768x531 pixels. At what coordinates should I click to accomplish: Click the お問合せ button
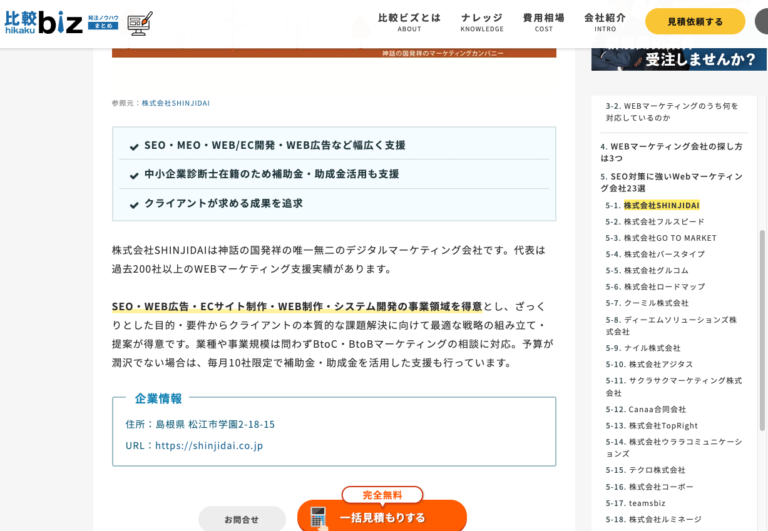point(242,519)
